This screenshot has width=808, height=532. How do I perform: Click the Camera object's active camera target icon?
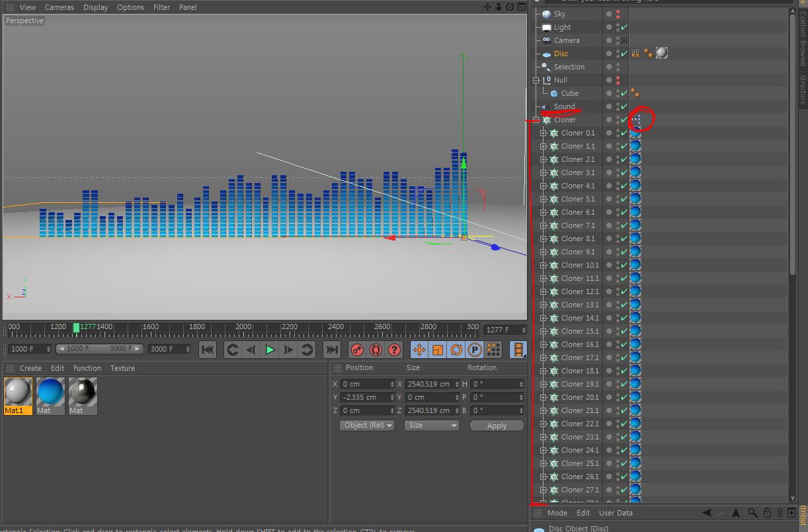click(624, 40)
